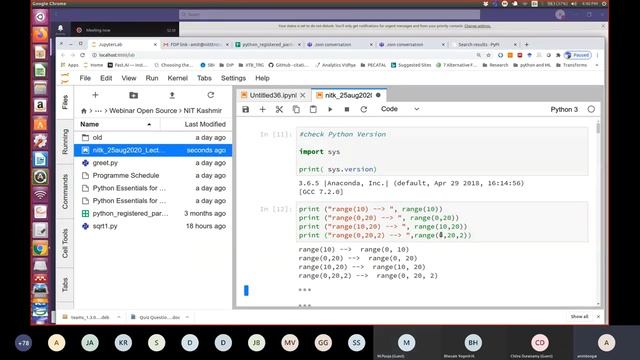Image resolution: width=640 pixels, height=360 pixels.
Task: Create new launcher with plus icon in file browser
Action: [x=95, y=95]
